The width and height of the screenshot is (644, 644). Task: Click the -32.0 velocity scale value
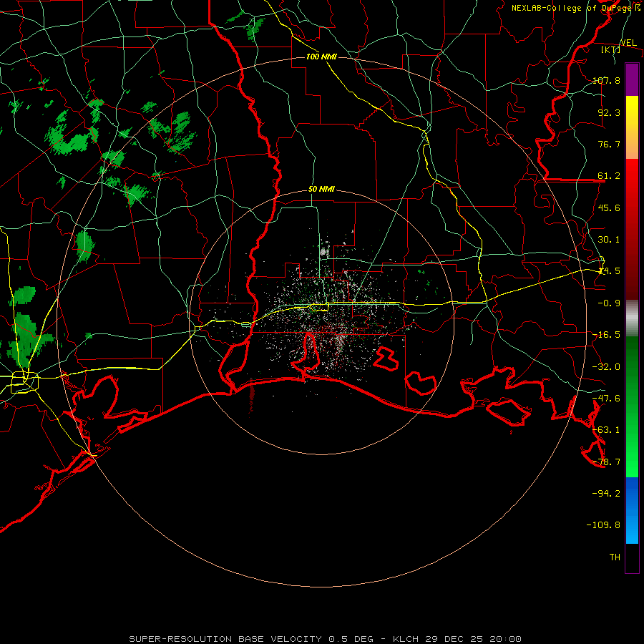click(606, 366)
